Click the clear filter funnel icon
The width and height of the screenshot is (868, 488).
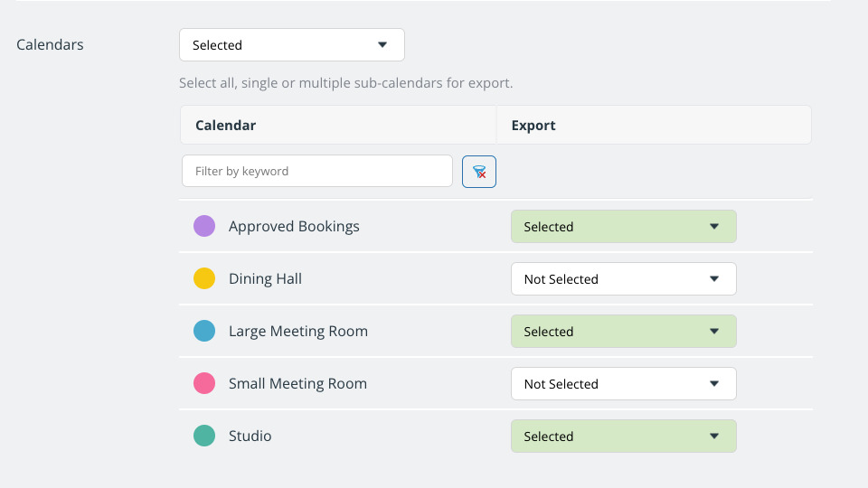coord(479,172)
